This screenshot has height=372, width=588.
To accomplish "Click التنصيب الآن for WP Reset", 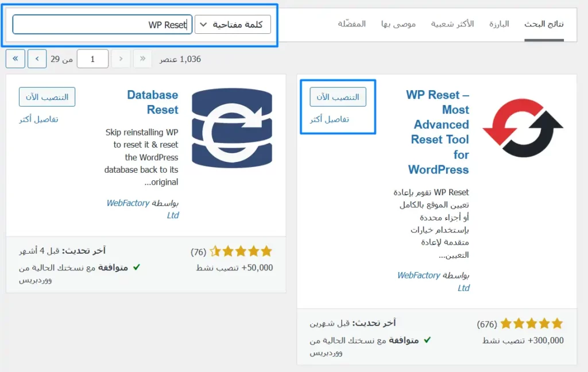I will tap(338, 97).
